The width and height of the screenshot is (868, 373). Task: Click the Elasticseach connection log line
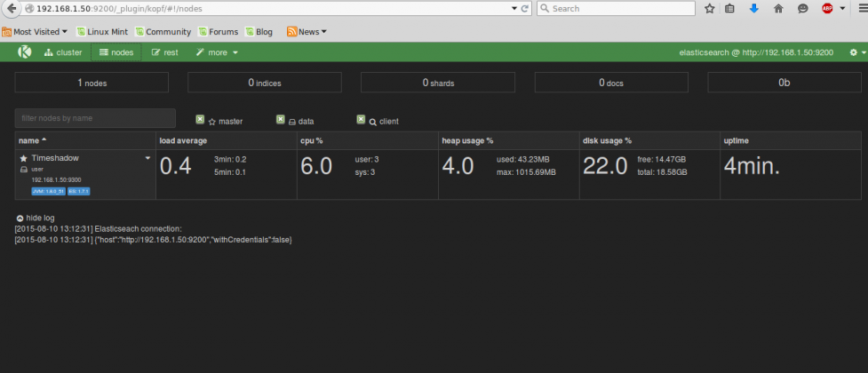(98, 228)
